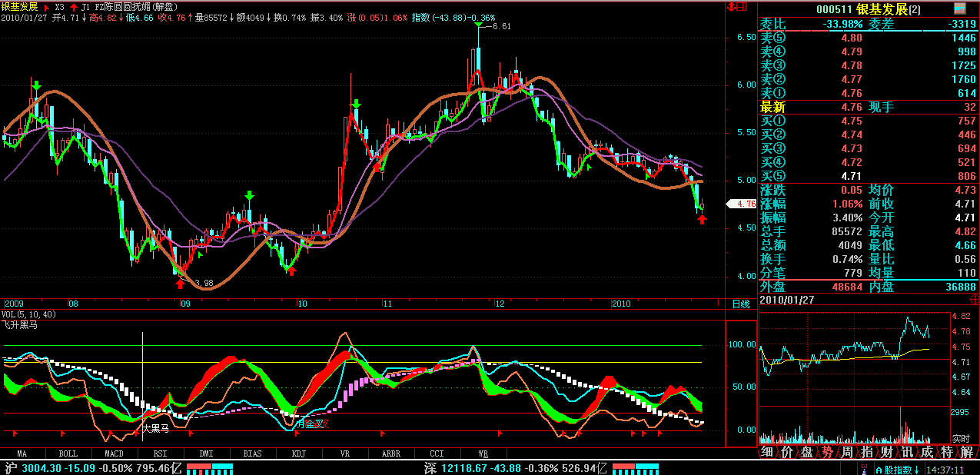The image size is (980, 475).
Task: Open the 财 financial info tab
Action: [886, 452]
